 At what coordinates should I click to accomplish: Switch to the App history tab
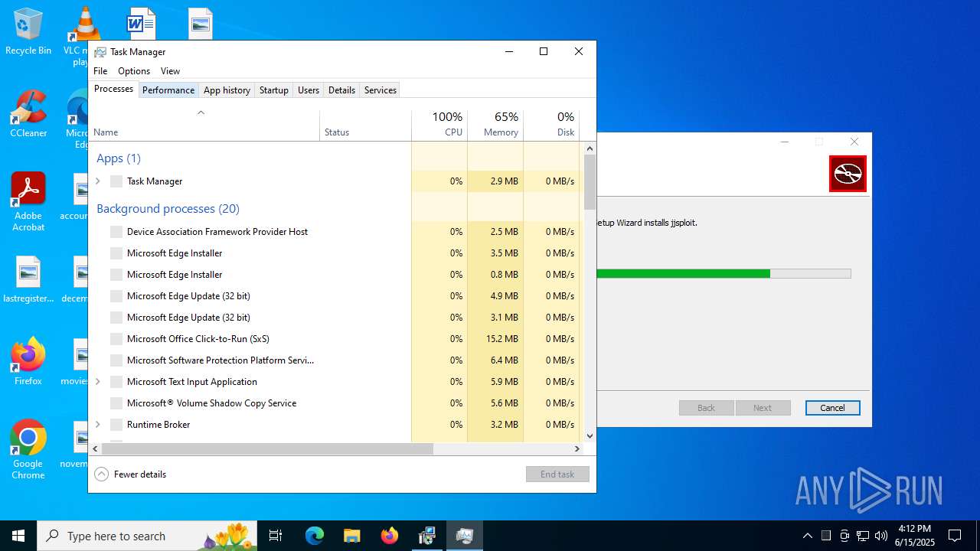pyautogui.click(x=227, y=90)
